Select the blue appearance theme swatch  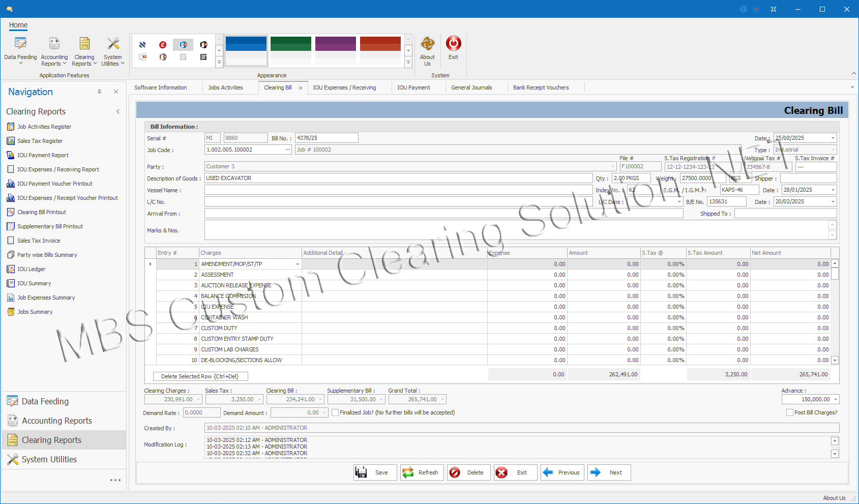pyautogui.click(x=246, y=50)
